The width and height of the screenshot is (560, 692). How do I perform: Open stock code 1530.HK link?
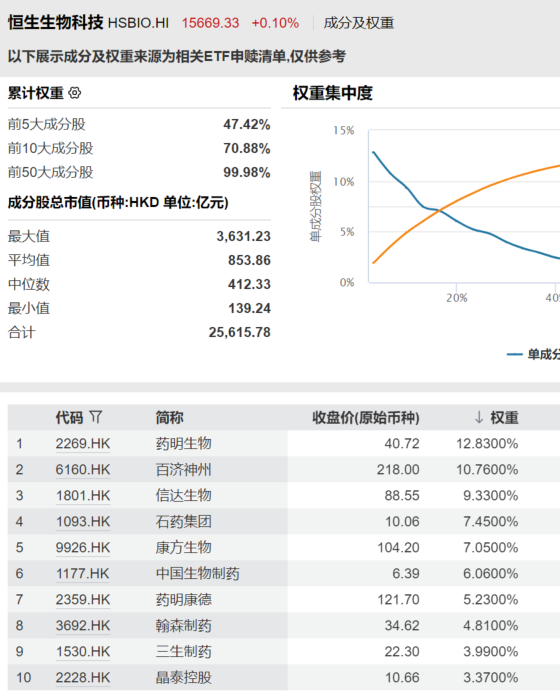83,652
